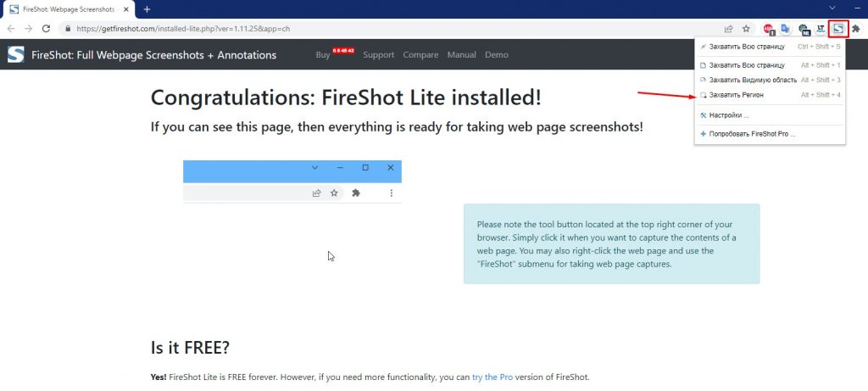Click the blue note starting 'Please note the tool button'
Screen dimensions: 868x391
(x=612, y=243)
